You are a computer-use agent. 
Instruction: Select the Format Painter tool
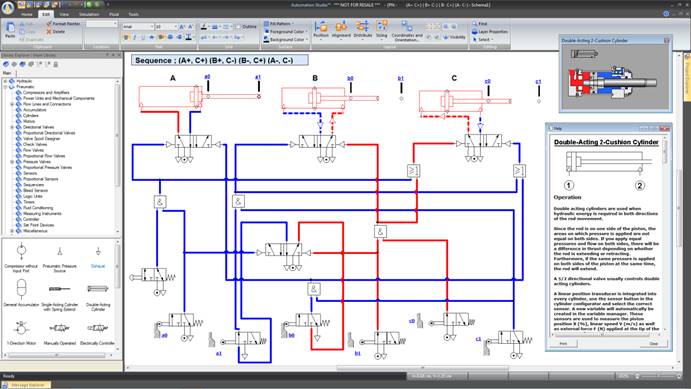[x=63, y=24]
